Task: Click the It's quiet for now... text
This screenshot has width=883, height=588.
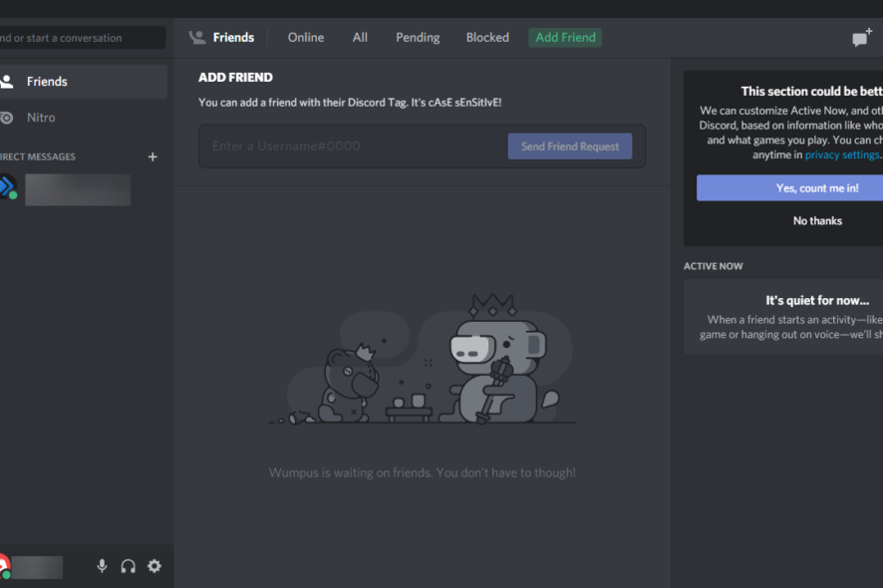Action: (817, 301)
